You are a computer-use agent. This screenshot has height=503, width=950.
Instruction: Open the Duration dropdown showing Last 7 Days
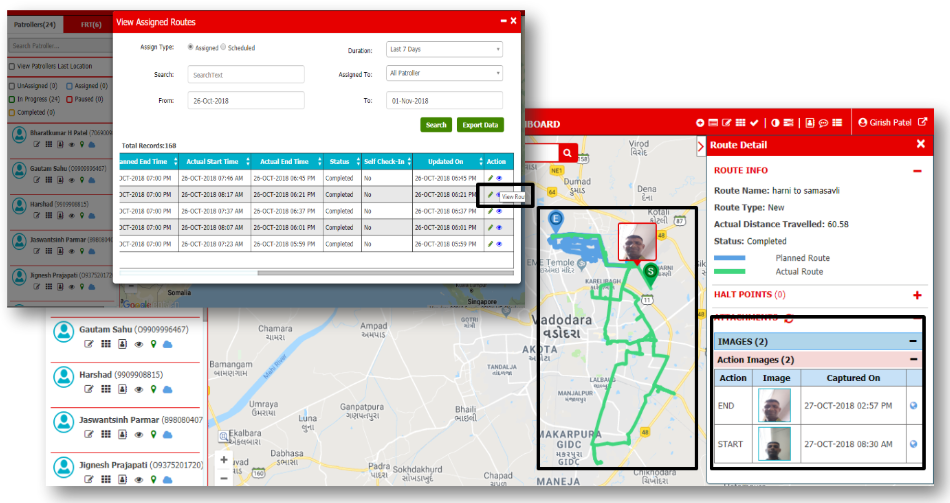click(x=444, y=49)
